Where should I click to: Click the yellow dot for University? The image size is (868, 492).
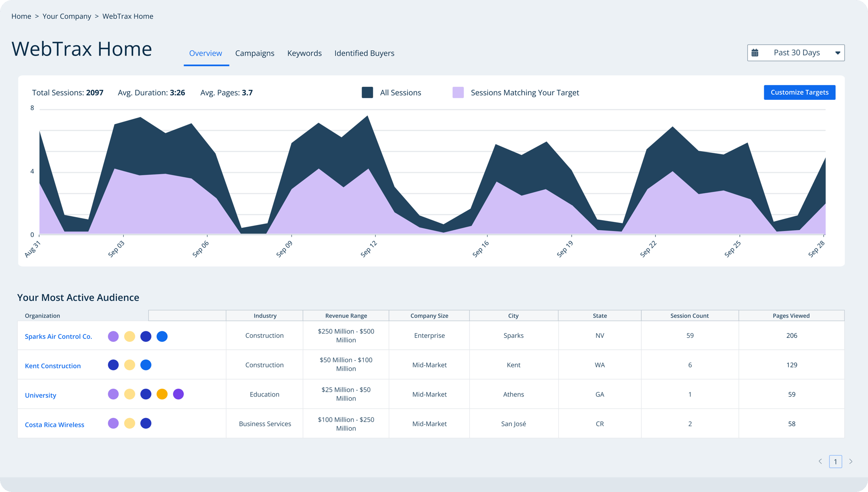(x=129, y=394)
